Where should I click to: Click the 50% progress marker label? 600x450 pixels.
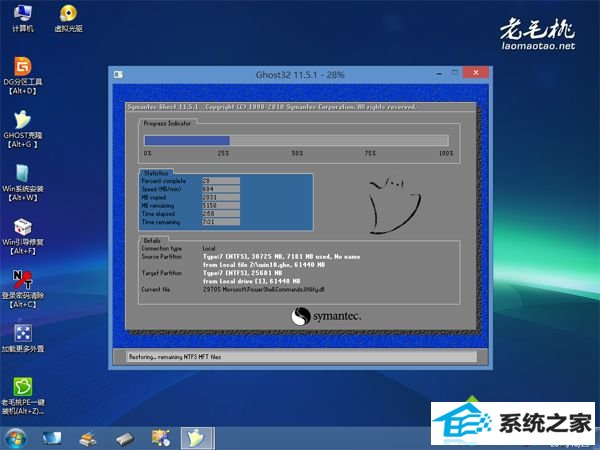(297, 153)
